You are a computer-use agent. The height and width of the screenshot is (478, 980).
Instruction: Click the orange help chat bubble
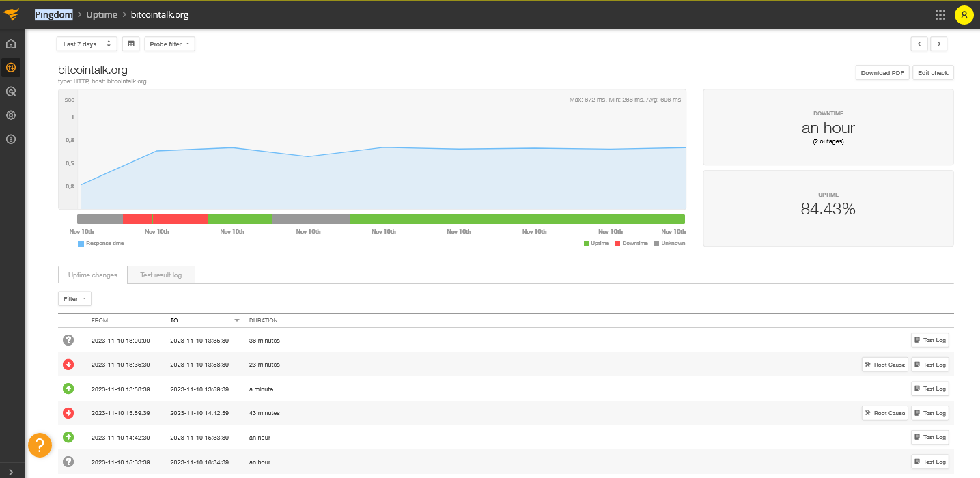[40, 446]
